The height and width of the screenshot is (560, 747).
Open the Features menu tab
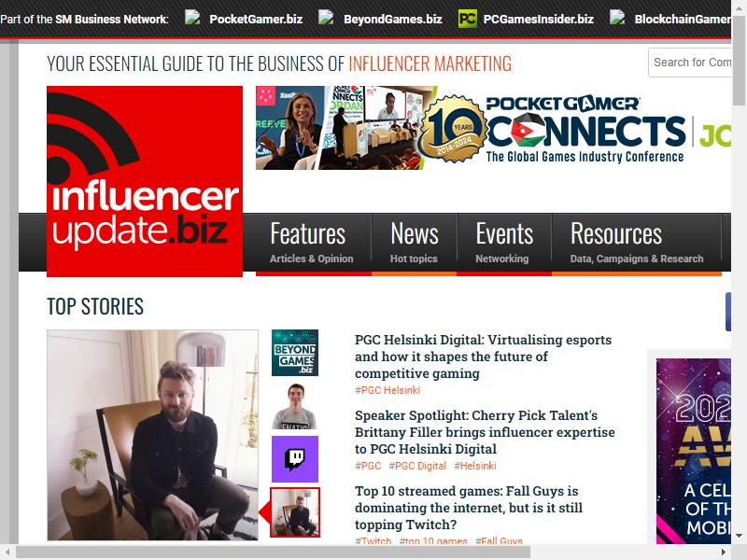click(313, 243)
